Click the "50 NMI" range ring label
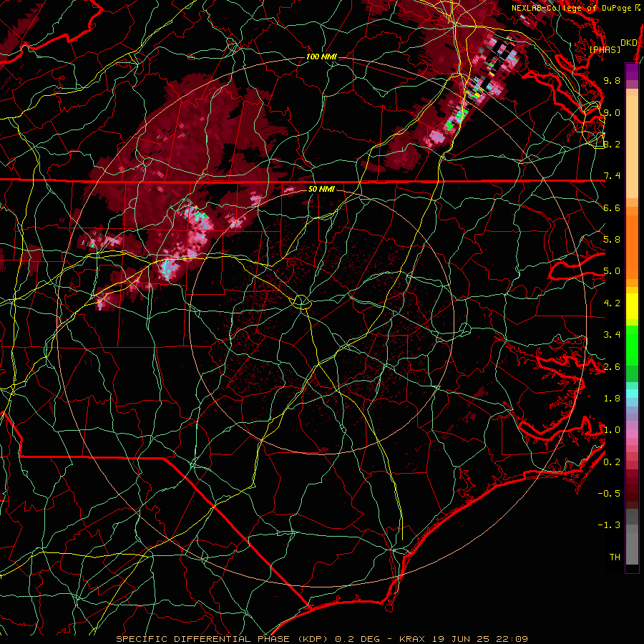The image size is (644, 644). point(321,189)
